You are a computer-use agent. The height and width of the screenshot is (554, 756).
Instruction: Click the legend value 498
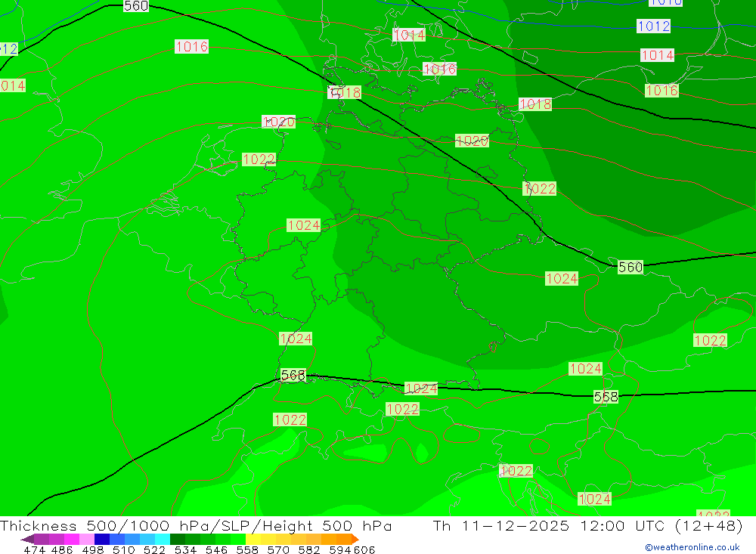coord(92,549)
